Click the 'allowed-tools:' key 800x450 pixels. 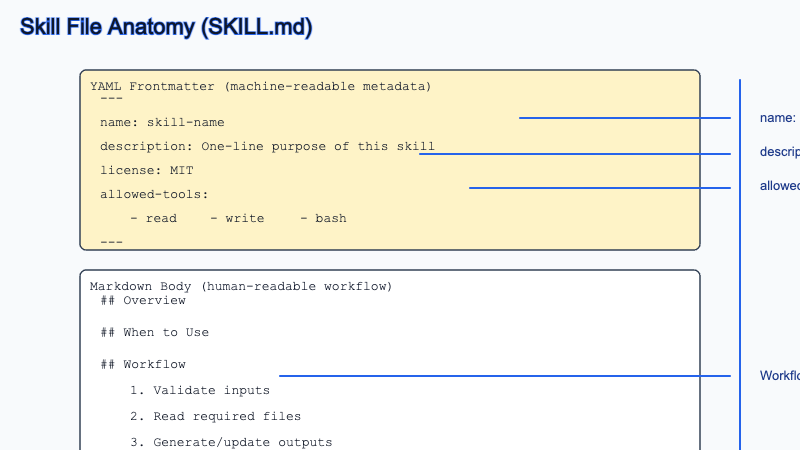tap(154, 194)
